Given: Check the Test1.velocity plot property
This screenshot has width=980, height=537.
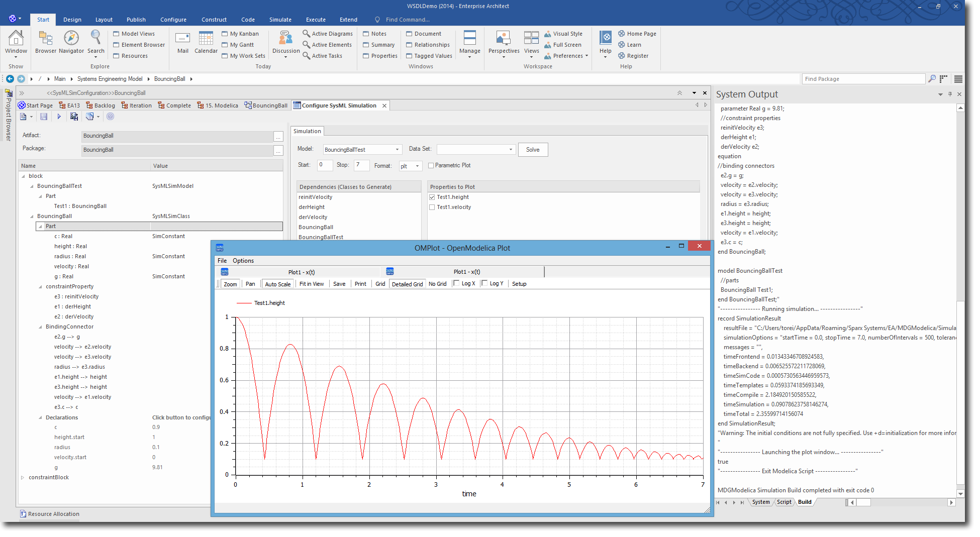Looking at the screenshot, I should click(x=432, y=207).
